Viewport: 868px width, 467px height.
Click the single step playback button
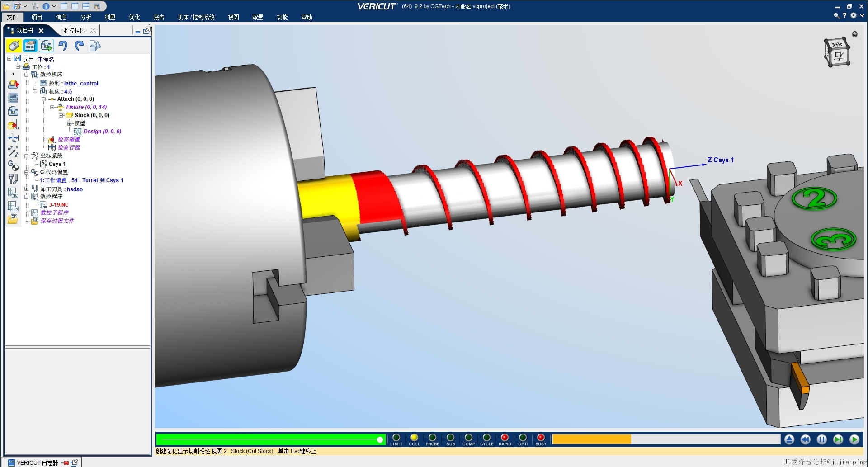point(838,439)
